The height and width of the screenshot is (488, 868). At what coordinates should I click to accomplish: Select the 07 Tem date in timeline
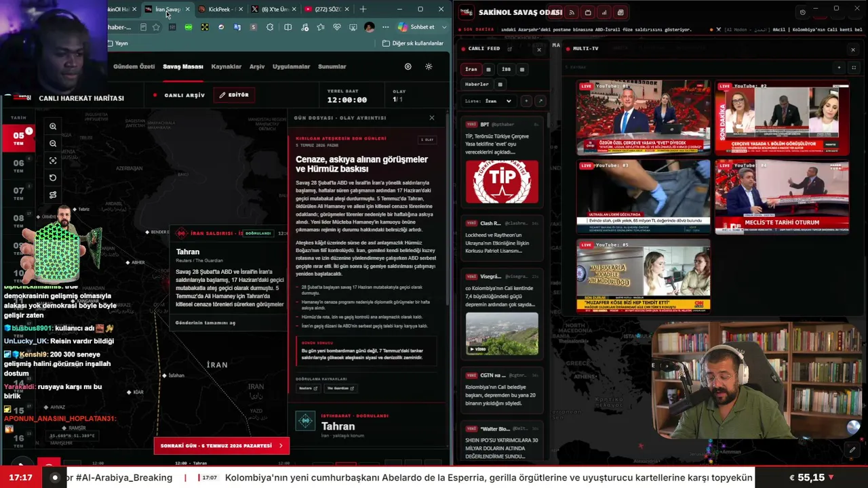[x=18, y=193]
